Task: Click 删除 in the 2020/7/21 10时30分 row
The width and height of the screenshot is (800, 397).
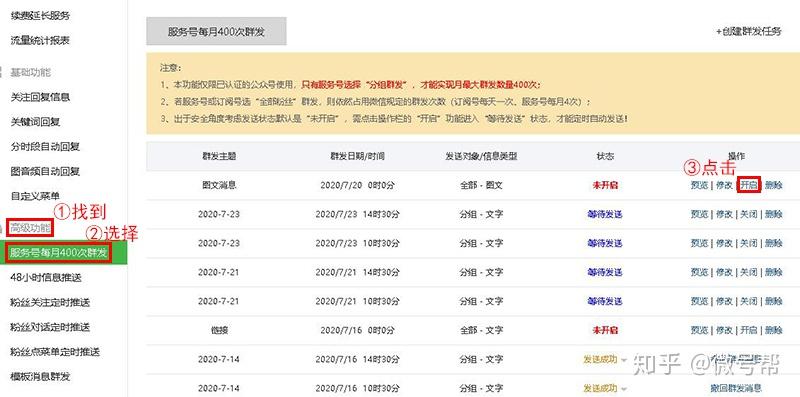Action: [x=773, y=302]
